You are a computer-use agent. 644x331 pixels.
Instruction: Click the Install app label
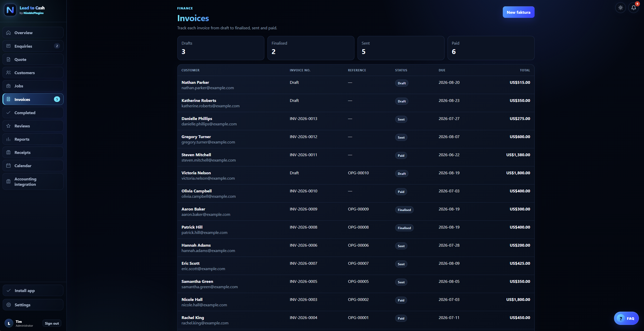(25, 290)
